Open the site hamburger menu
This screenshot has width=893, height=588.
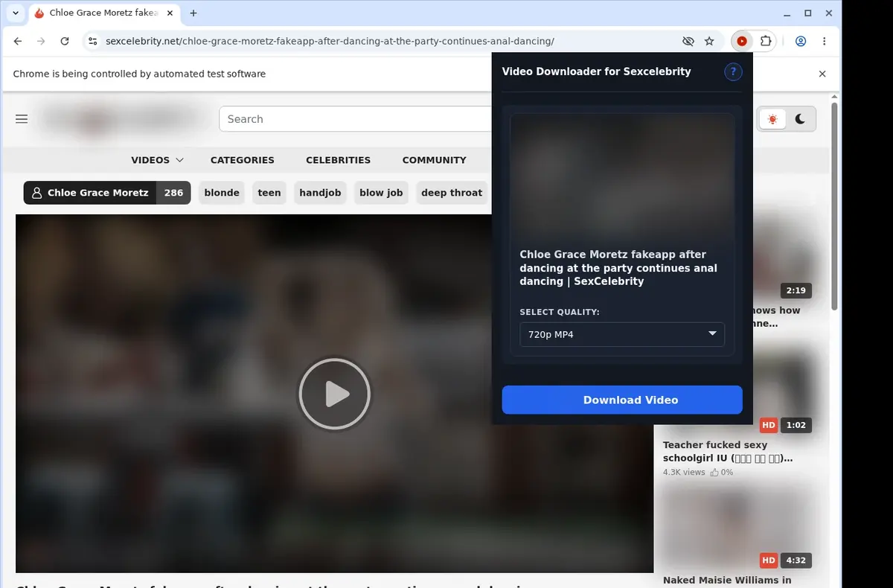[x=22, y=119]
